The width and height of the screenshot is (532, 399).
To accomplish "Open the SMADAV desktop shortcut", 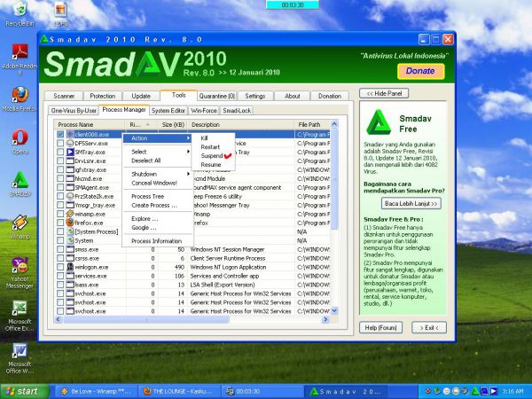I will 20,184.
